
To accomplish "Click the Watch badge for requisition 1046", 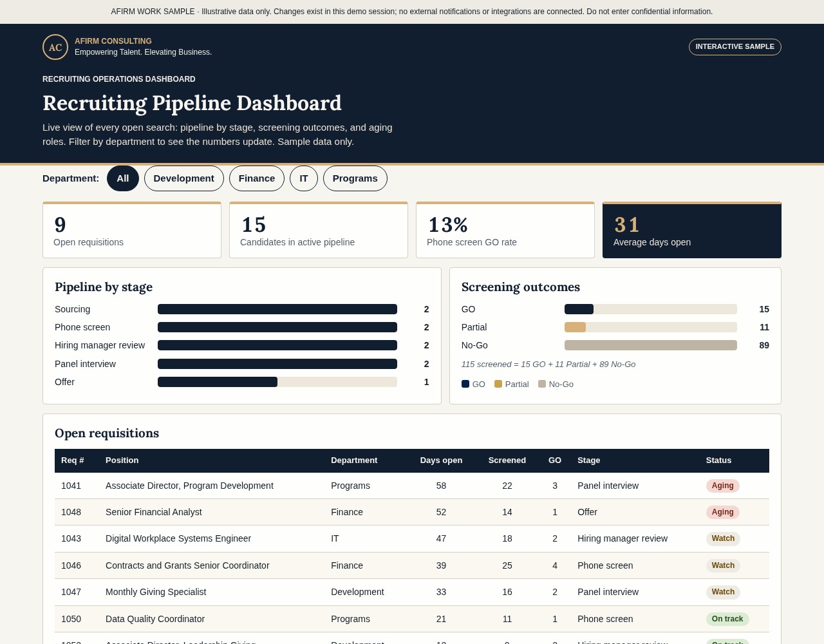I will pyautogui.click(x=723, y=565).
